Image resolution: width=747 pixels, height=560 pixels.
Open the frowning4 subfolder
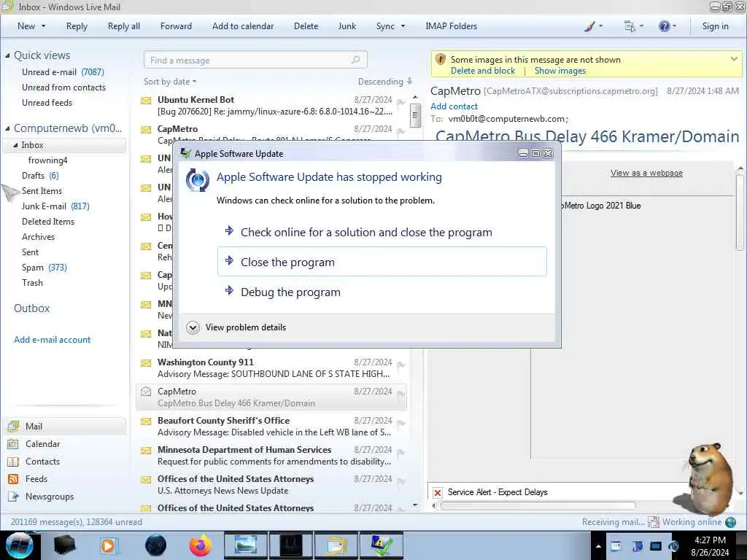tap(47, 160)
